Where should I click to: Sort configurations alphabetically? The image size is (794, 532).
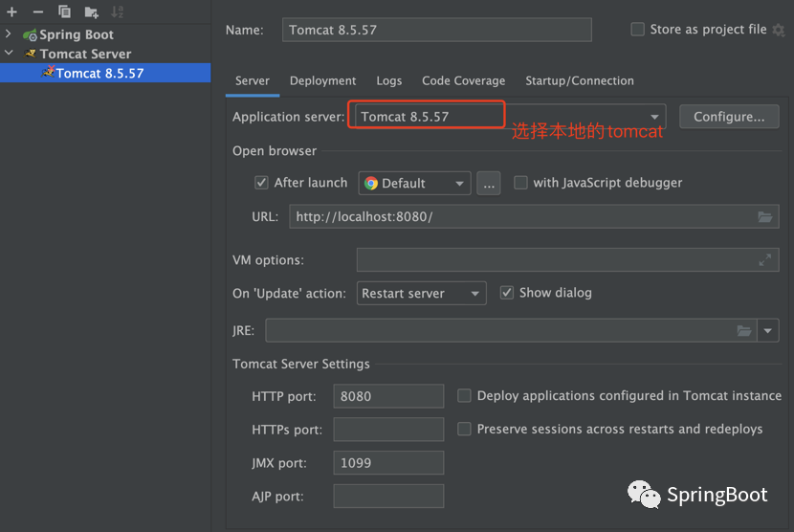click(118, 11)
